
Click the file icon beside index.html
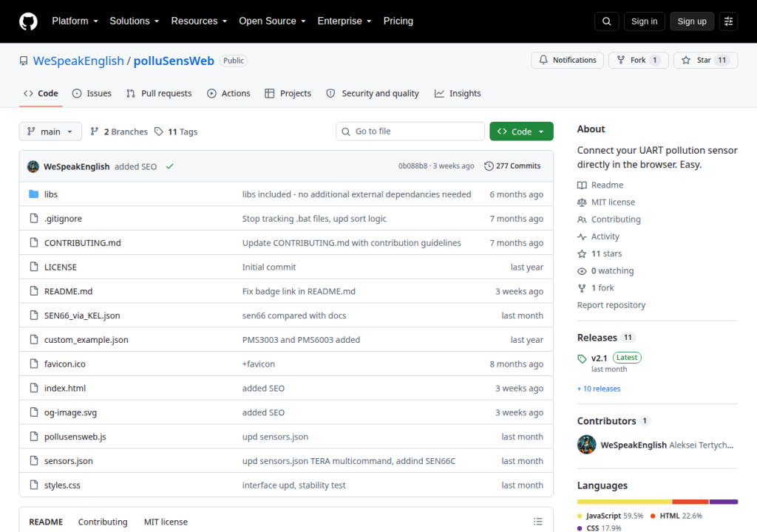tap(34, 388)
